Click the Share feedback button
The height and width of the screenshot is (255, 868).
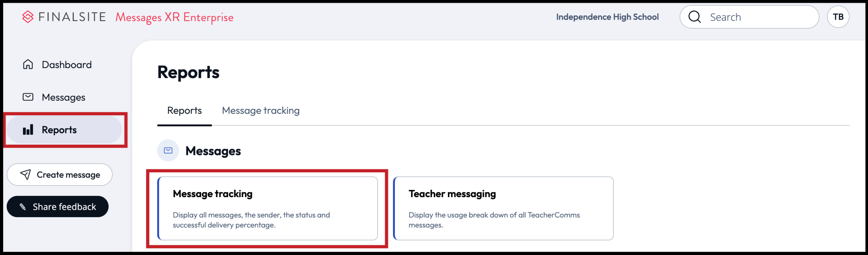point(57,206)
